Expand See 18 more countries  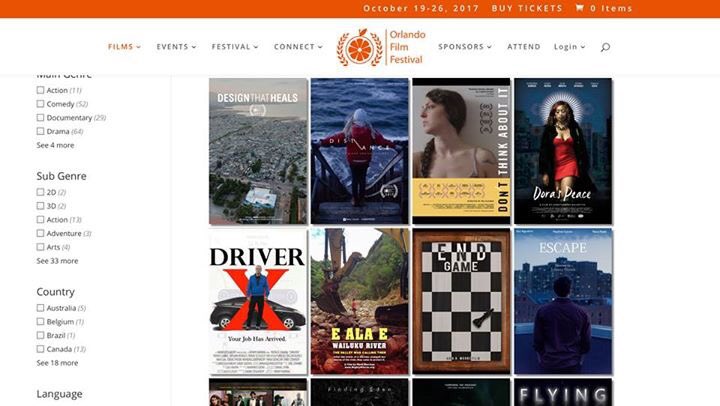(x=57, y=363)
